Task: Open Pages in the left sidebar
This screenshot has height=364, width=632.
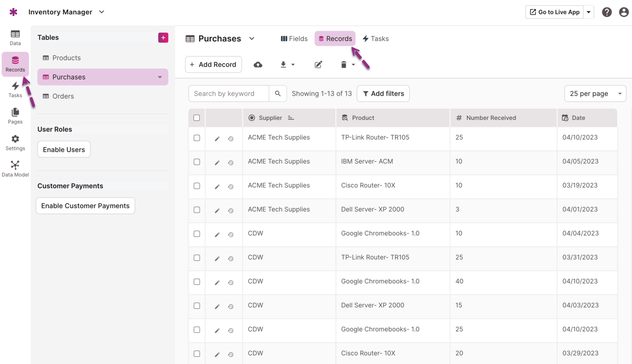Action: click(x=15, y=116)
